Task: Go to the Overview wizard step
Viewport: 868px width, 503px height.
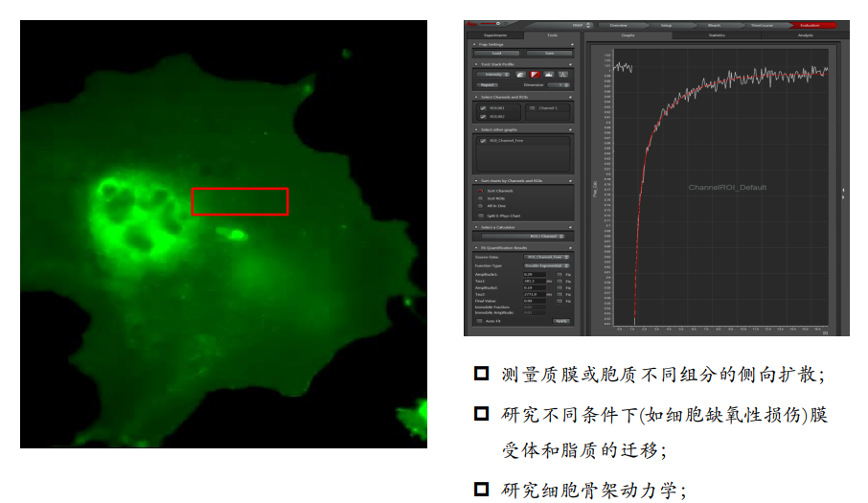Action: 618,25
